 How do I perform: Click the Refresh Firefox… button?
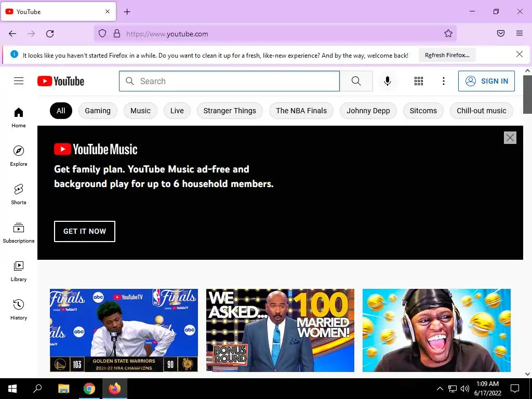447,55
